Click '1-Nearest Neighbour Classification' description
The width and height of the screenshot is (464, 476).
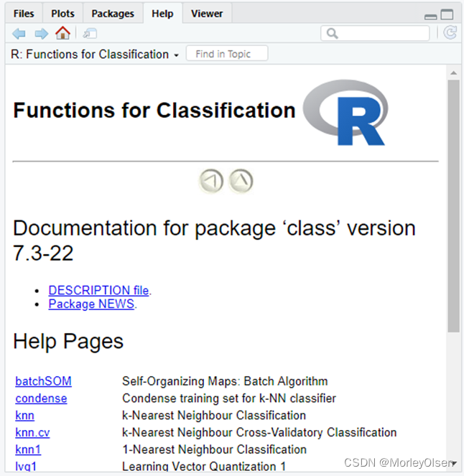click(214, 449)
